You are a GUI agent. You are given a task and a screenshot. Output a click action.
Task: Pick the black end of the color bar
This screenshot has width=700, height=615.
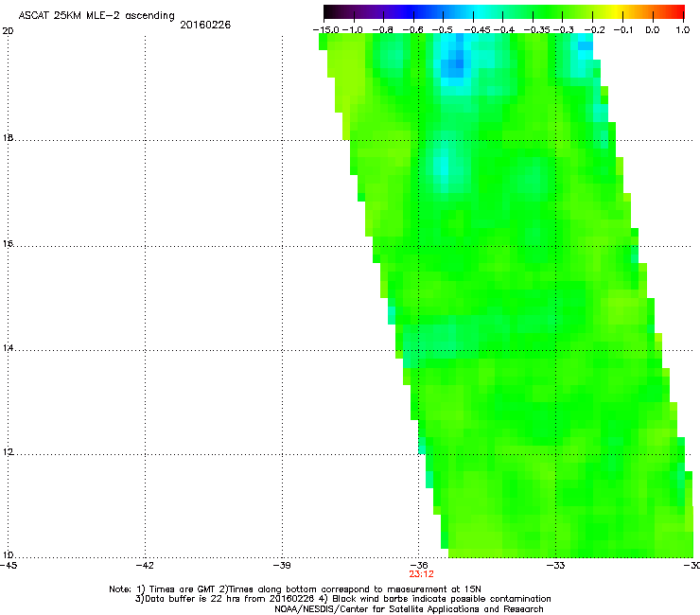[329, 11]
